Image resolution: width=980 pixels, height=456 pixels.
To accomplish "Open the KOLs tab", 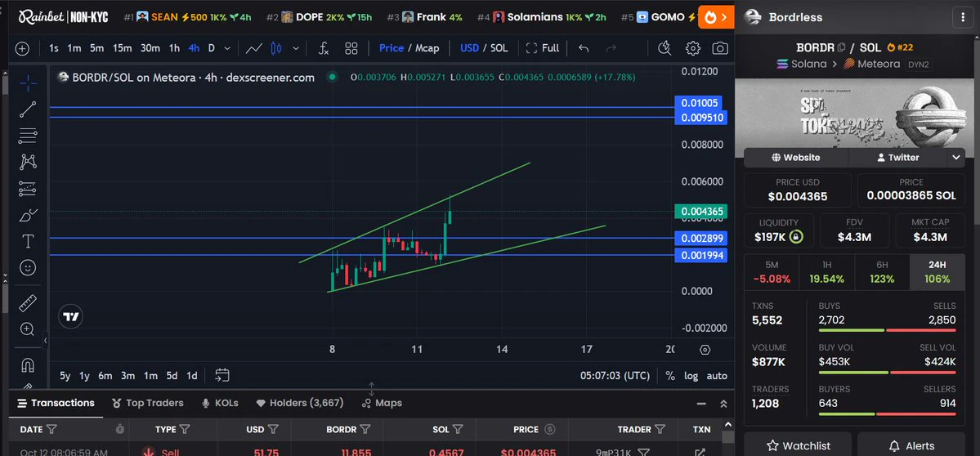I will click(220, 403).
